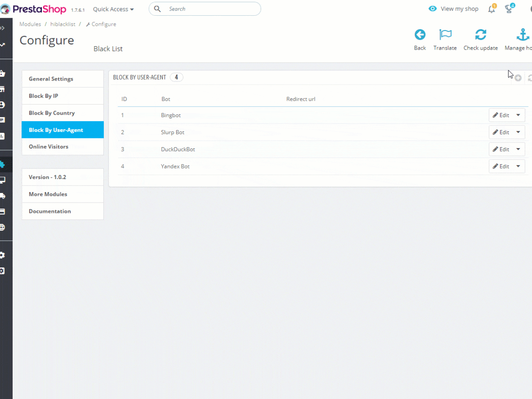Open the General Settings tab
The image size is (532, 399).
pos(63,79)
